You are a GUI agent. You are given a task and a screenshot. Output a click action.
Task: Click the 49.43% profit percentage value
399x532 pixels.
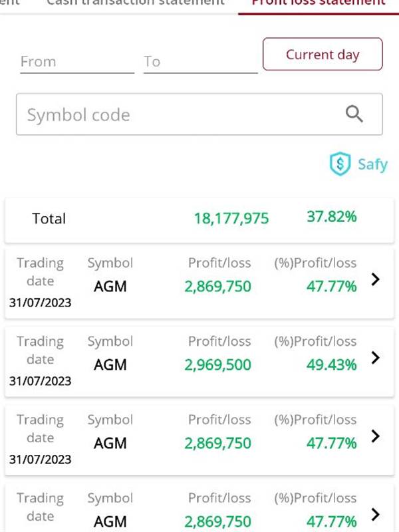pyautogui.click(x=331, y=364)
